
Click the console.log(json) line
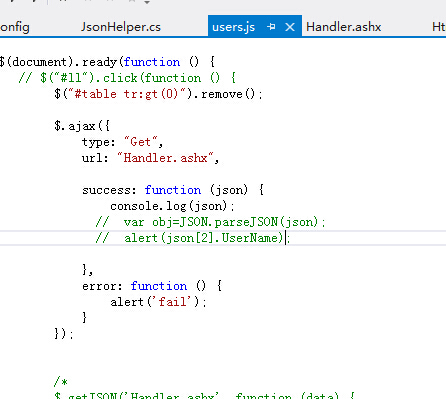(x=172, y=206)
